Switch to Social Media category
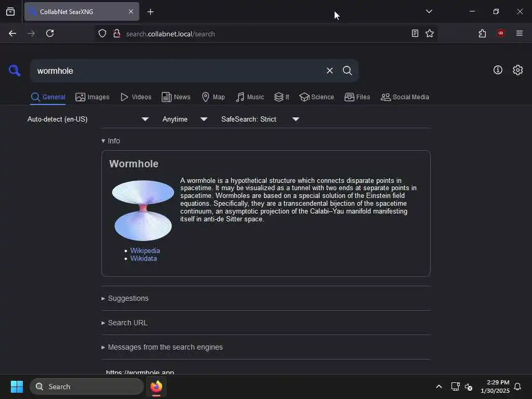Image resolution: width=532 pixels, height=399 pixels. click(x=405, y=97)
